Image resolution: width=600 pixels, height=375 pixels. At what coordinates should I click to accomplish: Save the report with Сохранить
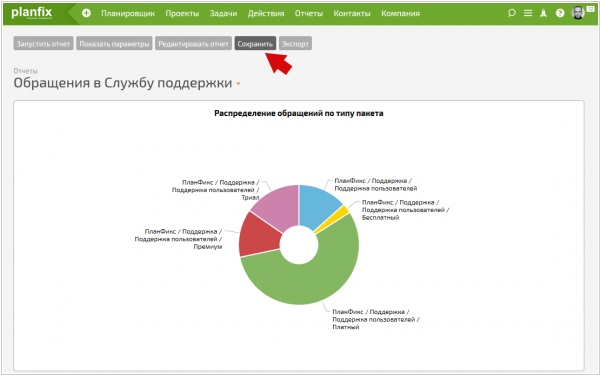coord(255,44)
